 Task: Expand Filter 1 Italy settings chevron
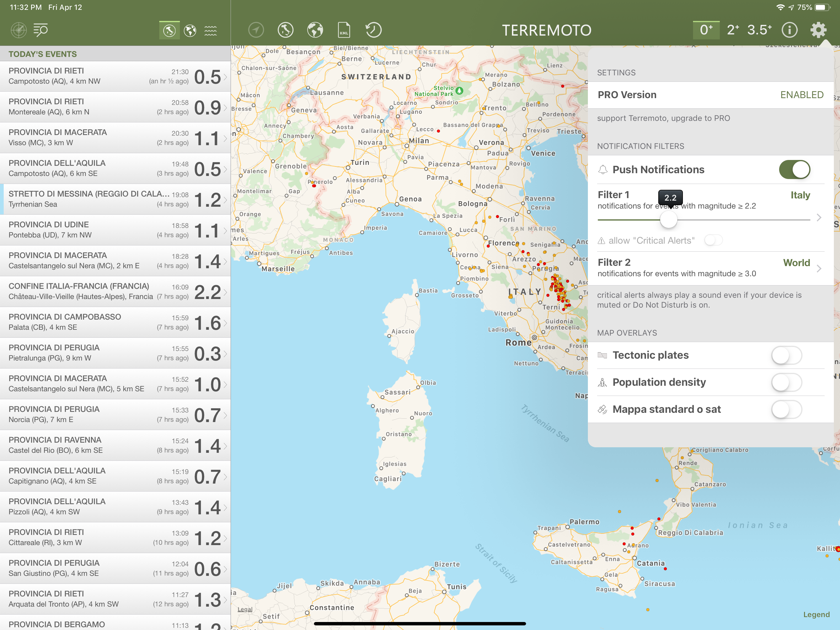[x=819, y=217]
